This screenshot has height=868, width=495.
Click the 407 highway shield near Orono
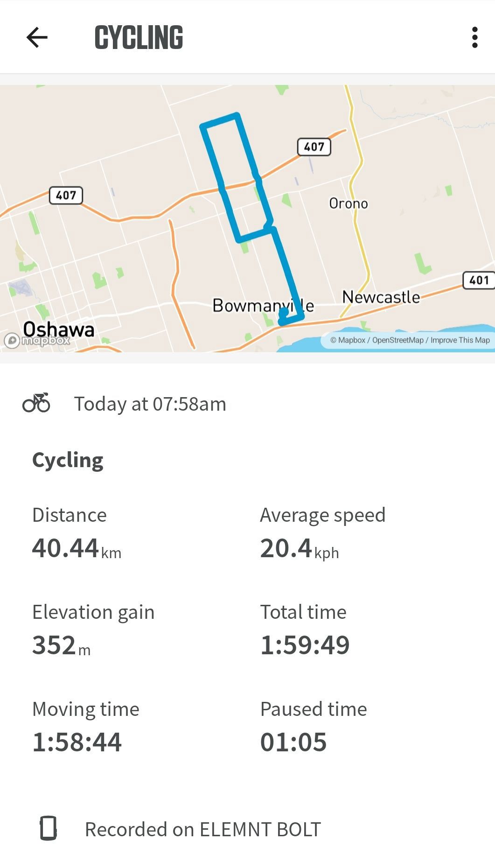click(x=314, y=147)
